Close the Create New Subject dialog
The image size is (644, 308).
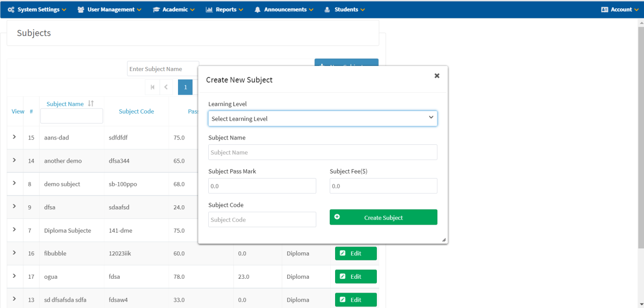437,76
